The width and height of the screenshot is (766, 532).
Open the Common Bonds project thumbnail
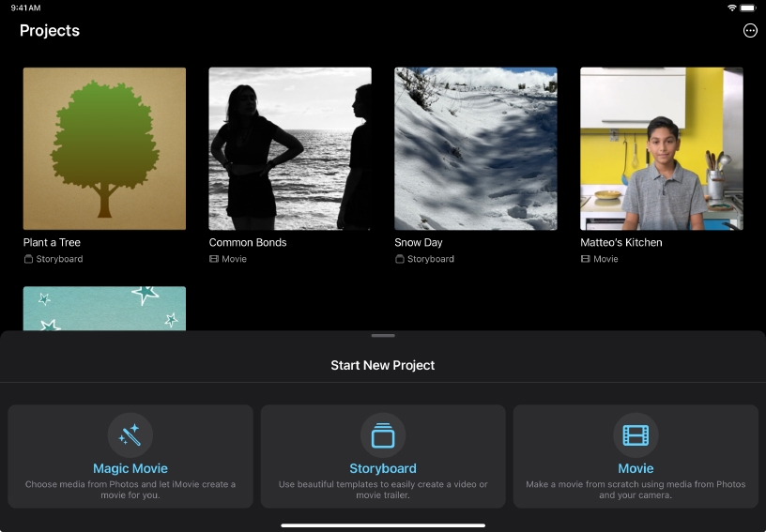[290, 148]
